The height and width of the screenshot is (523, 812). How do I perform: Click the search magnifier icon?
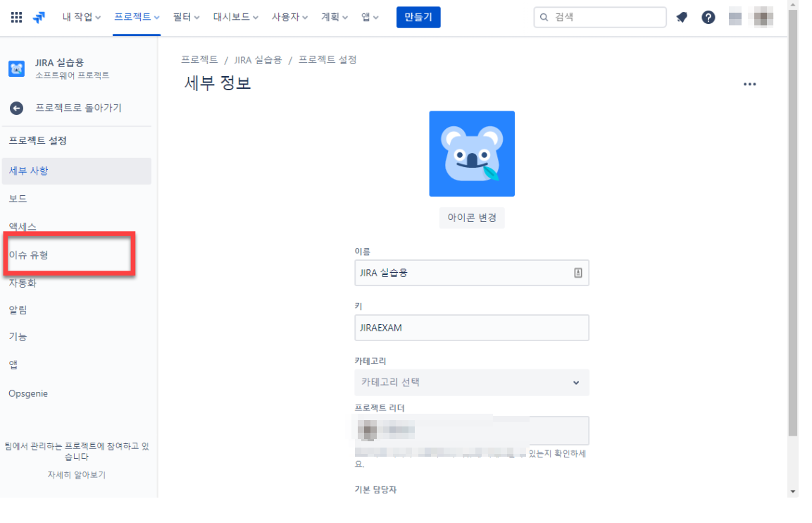(544, 17)
